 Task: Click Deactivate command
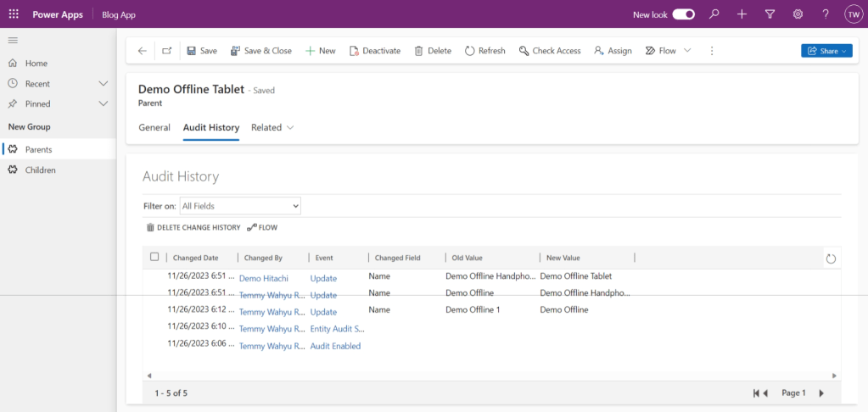(375, 51)
